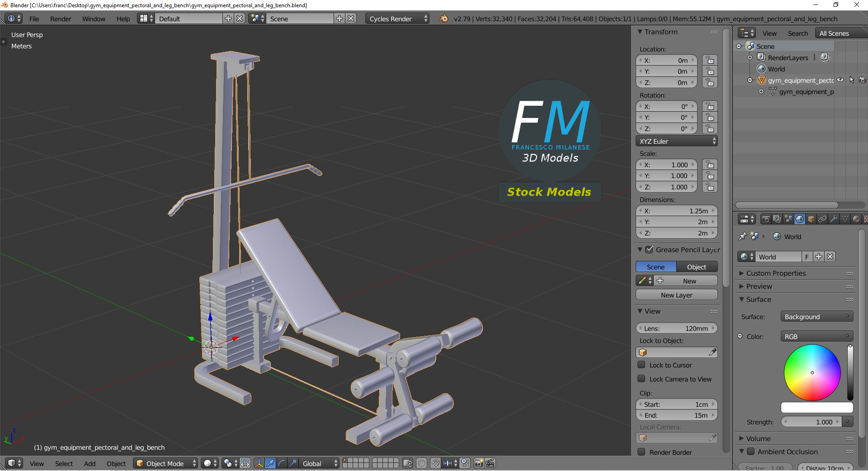Screen dimensions: 868x471
Task: Open the Material properties tab (sphere icon)
Action: [856, 219]
